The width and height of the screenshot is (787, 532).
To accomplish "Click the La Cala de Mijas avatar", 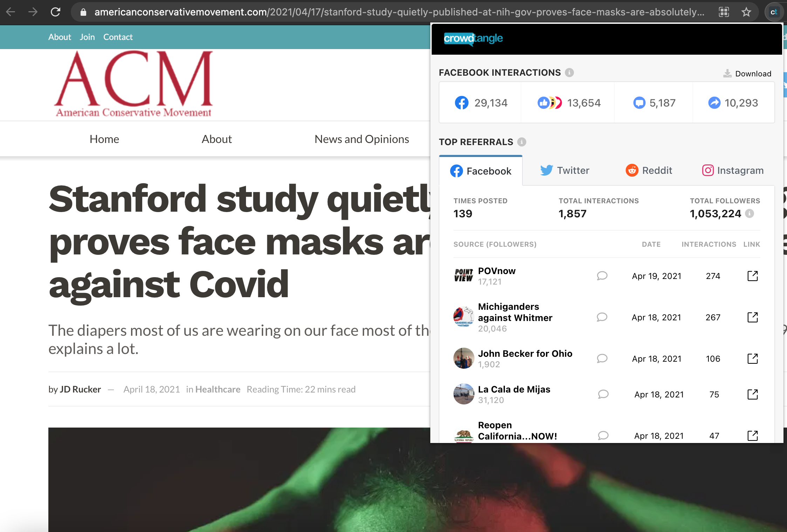I will (x=464, y=394).
